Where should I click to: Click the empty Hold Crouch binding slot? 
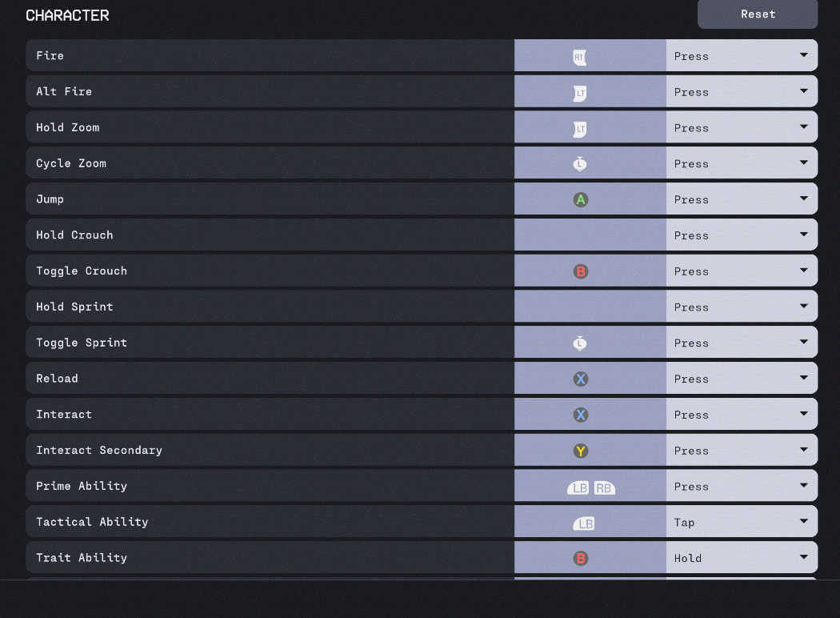pyautogui.click(x=590, y=235)
